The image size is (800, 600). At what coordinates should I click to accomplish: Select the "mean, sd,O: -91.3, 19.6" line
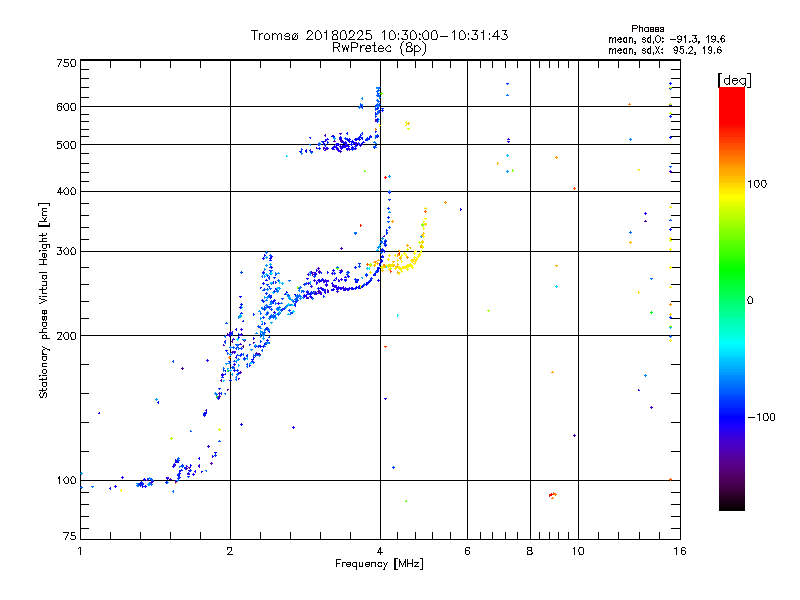[666, 40]
